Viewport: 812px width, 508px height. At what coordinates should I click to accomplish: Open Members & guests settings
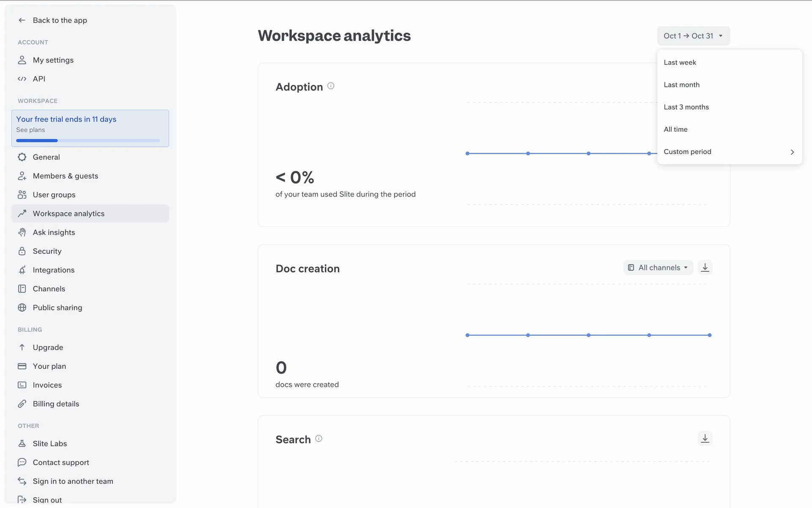[x=65, y=176]
